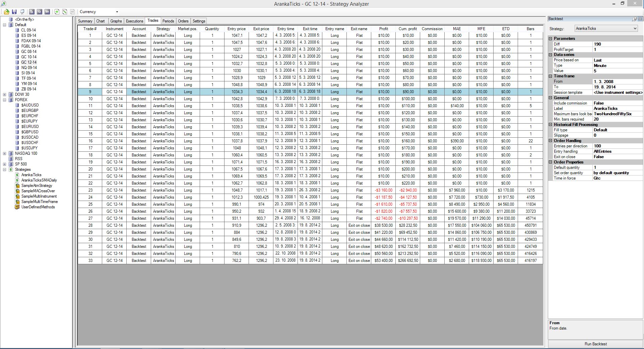This screenshot has height=349, width=644.
Task: Collapse the Time frame property section
Action: (551, 76)
